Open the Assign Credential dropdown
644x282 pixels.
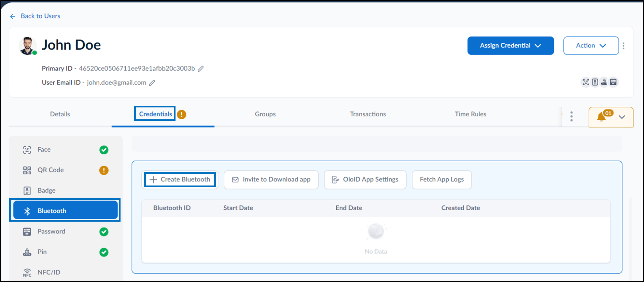(510, 46)
